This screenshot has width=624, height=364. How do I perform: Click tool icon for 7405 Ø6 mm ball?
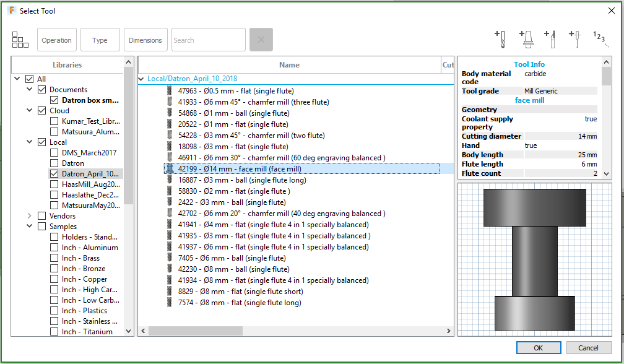pyautogui.click(x=170, y=258)
